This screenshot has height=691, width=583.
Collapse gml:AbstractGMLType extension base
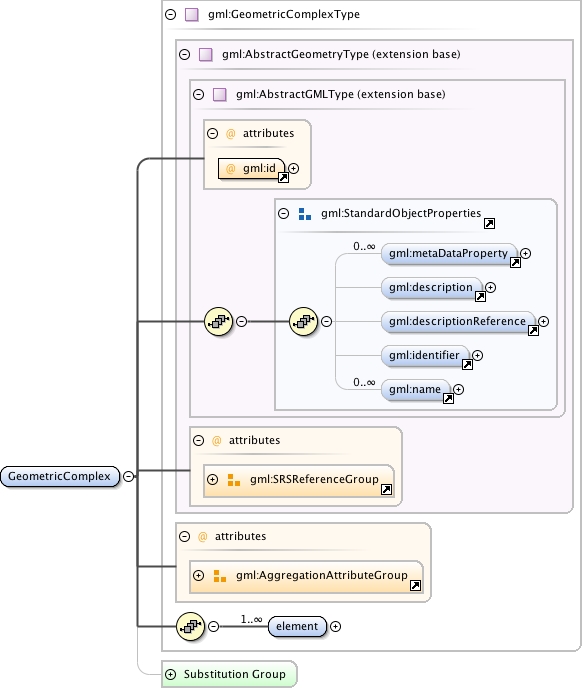coord(199,94)
